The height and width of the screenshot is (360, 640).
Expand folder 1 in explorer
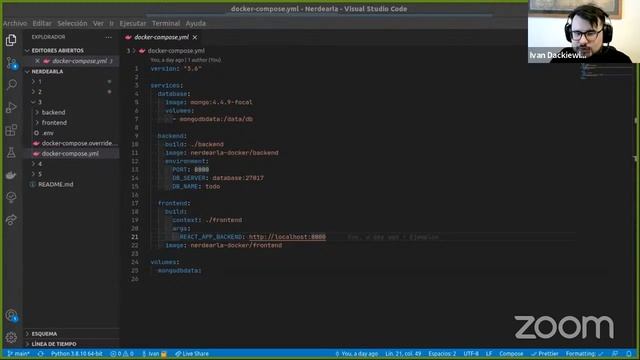click(40, 82)
